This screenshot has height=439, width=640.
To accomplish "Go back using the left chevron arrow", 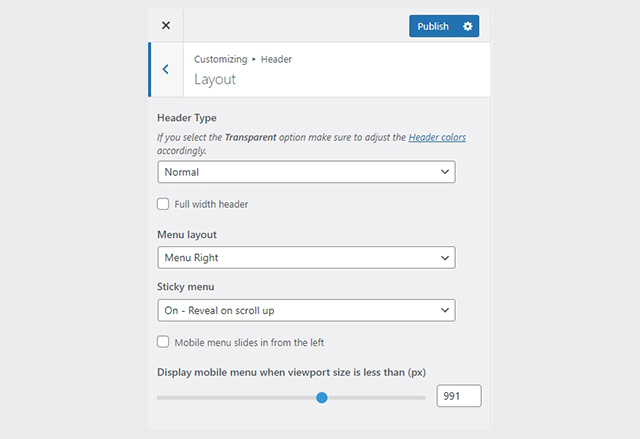I will click(165, 69).
